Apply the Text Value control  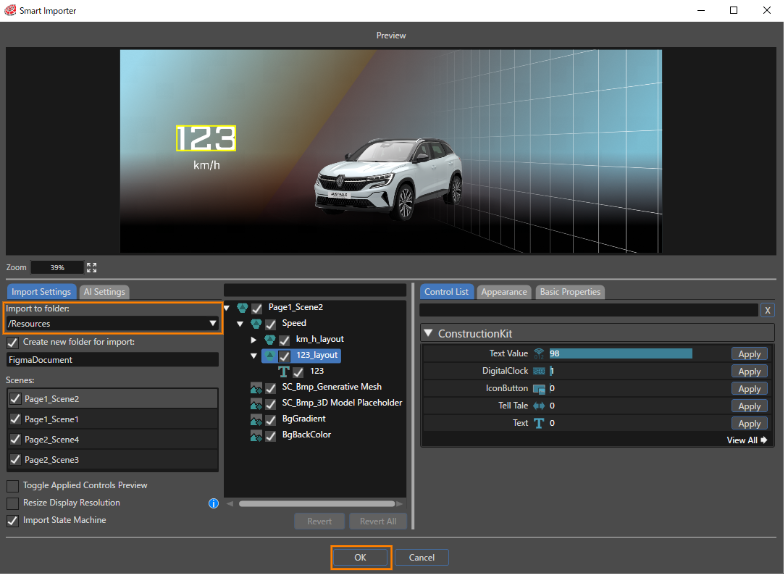(749, 354)
